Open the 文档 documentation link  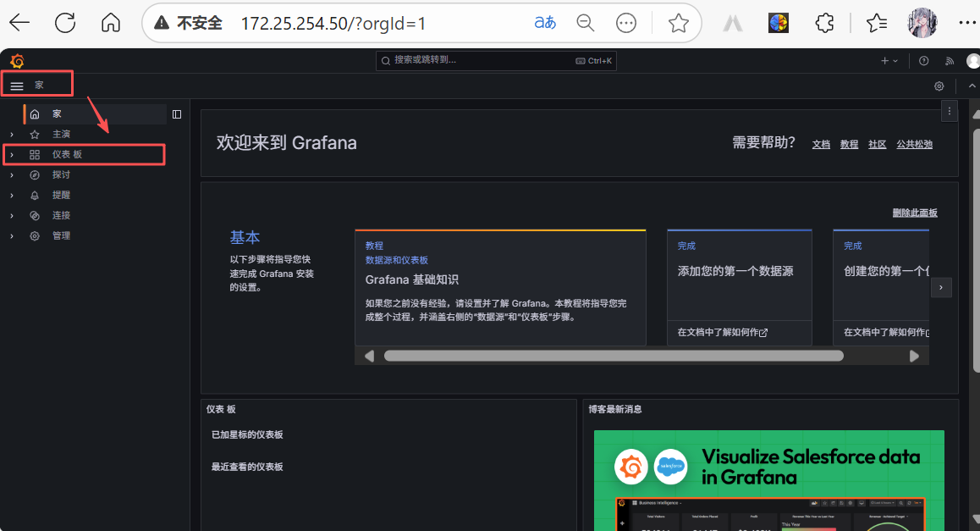pyautogui.click(x=821, y=145)
